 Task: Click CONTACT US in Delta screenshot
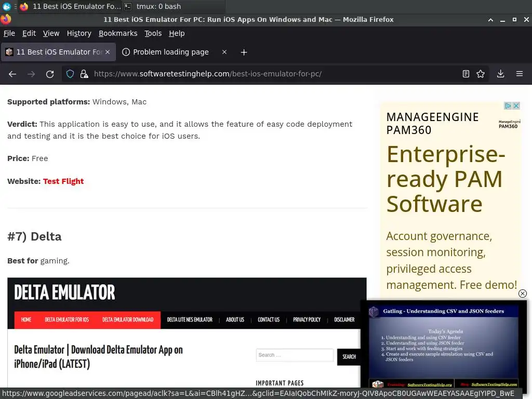[x=269, y=320]
